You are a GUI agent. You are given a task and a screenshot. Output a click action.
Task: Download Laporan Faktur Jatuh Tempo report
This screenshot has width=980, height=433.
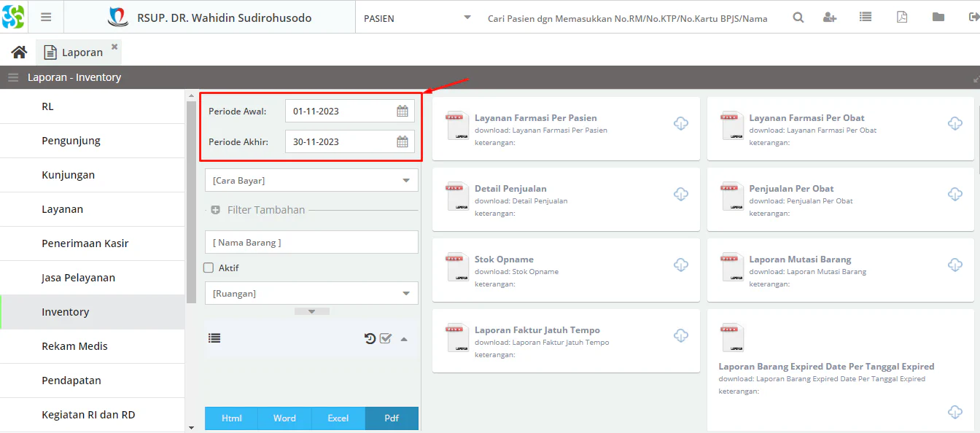681,335
